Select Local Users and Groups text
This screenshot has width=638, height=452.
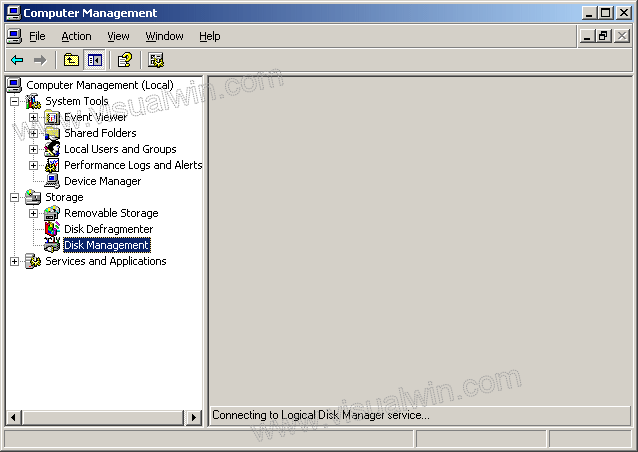[x=120, y=149]
